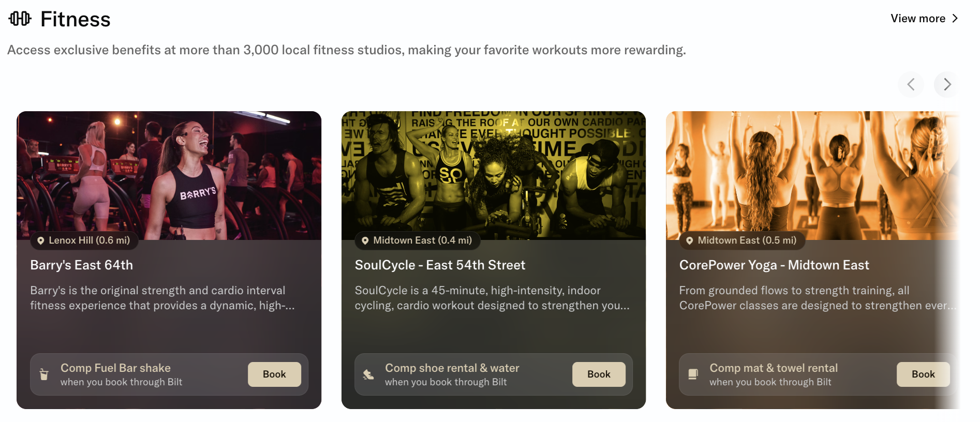Click the SoulCycle Midtown East location pin
This screenshot has height=422, width=980.
tap(365, 240)
